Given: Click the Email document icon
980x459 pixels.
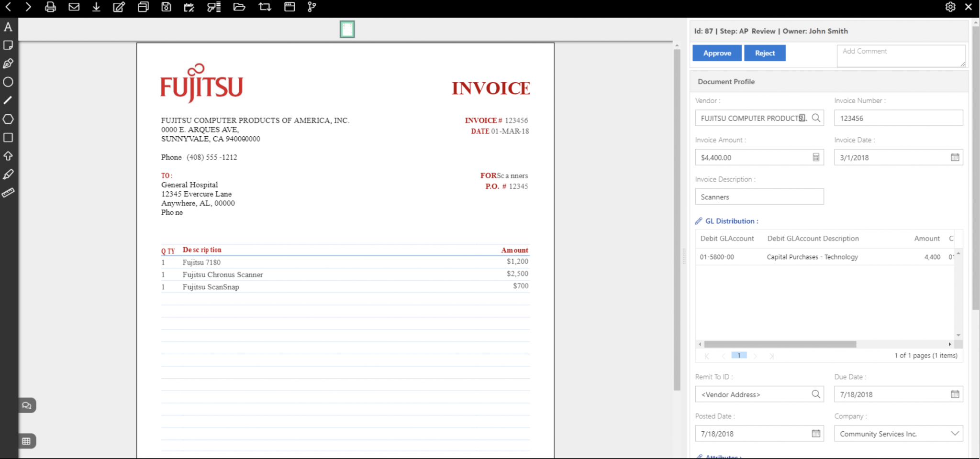Looking at the screenshot, I should point(74,7).
